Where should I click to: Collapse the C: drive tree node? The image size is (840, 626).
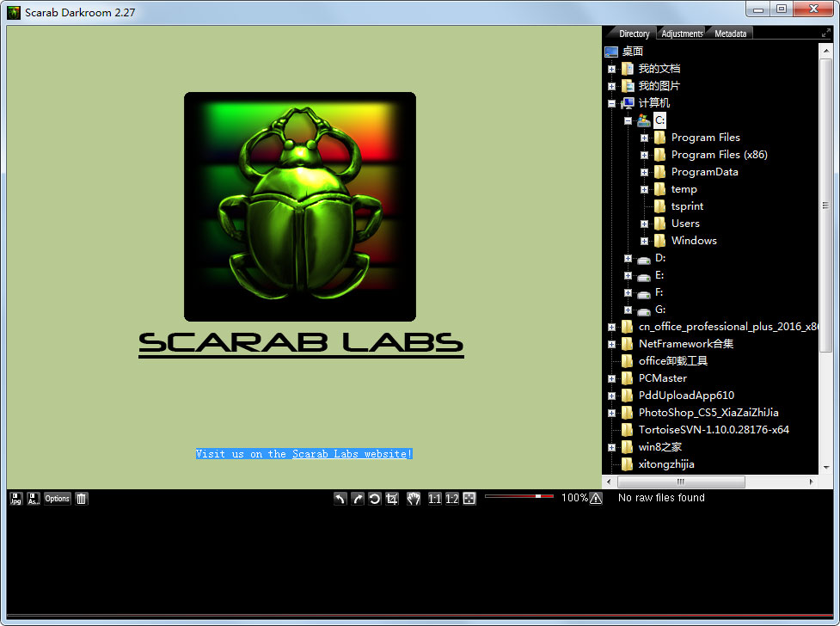(628, 120)
